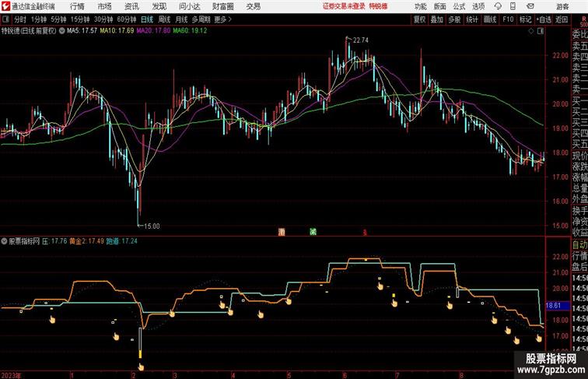The width and height of the screenshot is (588, 379).
Task: Open the 选项 menu
Action: [478, 6]
